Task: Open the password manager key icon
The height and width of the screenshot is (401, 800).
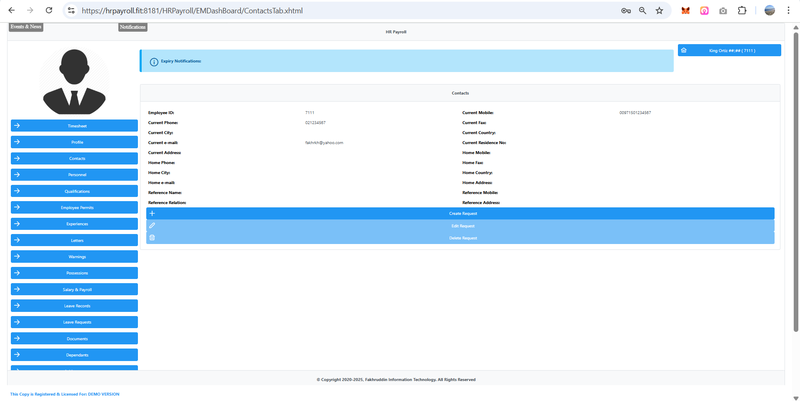Action: coord(626,10)
